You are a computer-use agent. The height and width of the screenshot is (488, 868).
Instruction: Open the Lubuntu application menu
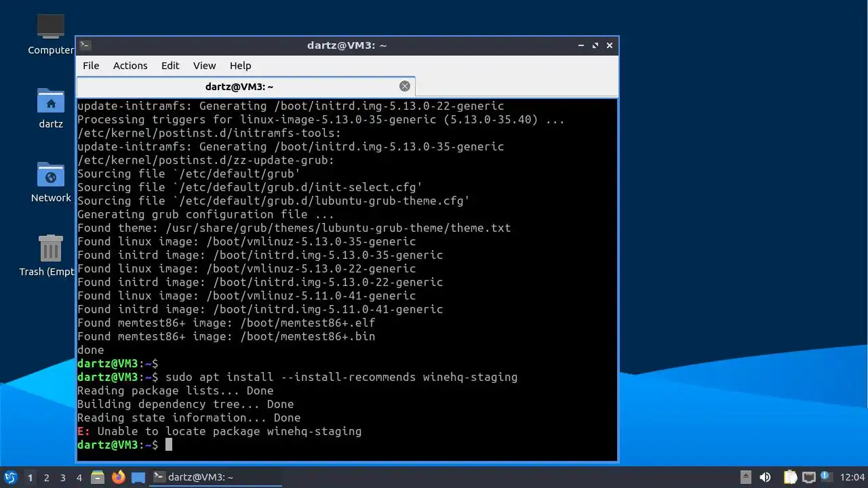click(10, 477)
